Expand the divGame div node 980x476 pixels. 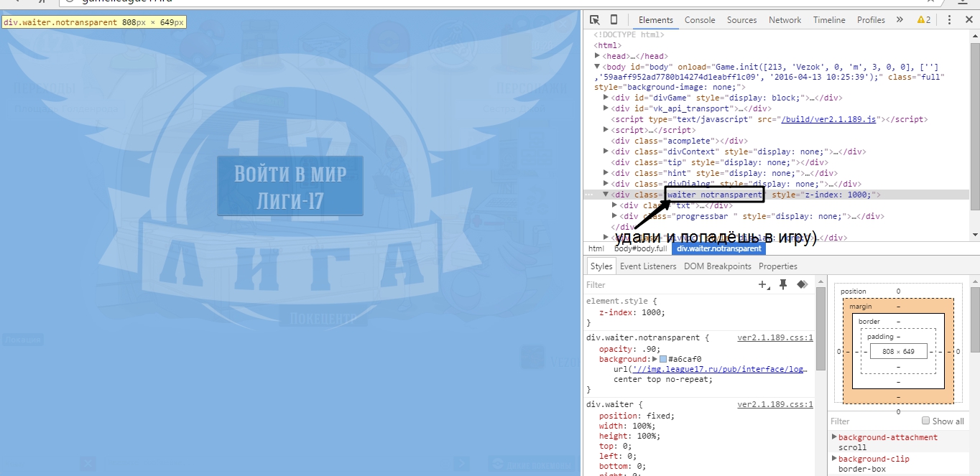pos(606,98)
